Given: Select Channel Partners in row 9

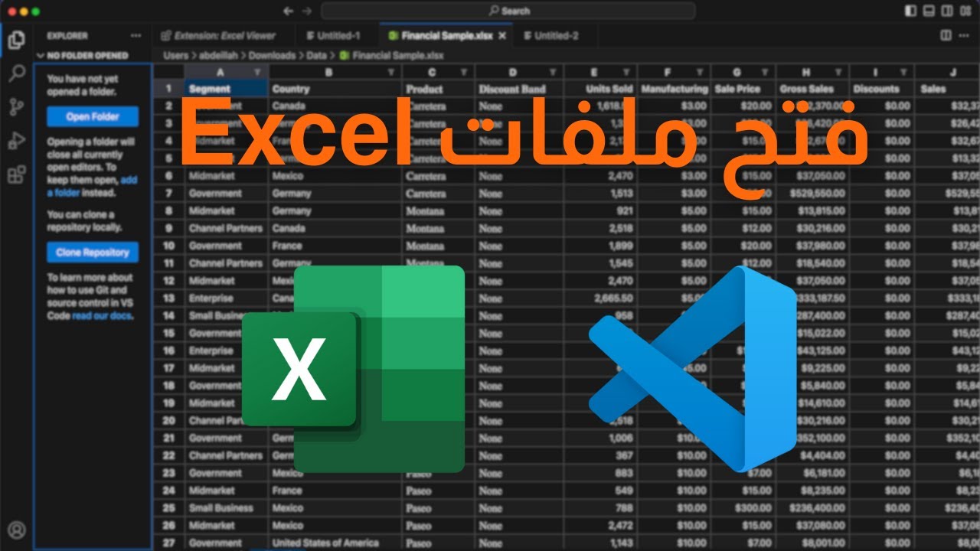Looking at the screenshot, I should (x=227, y=228).
